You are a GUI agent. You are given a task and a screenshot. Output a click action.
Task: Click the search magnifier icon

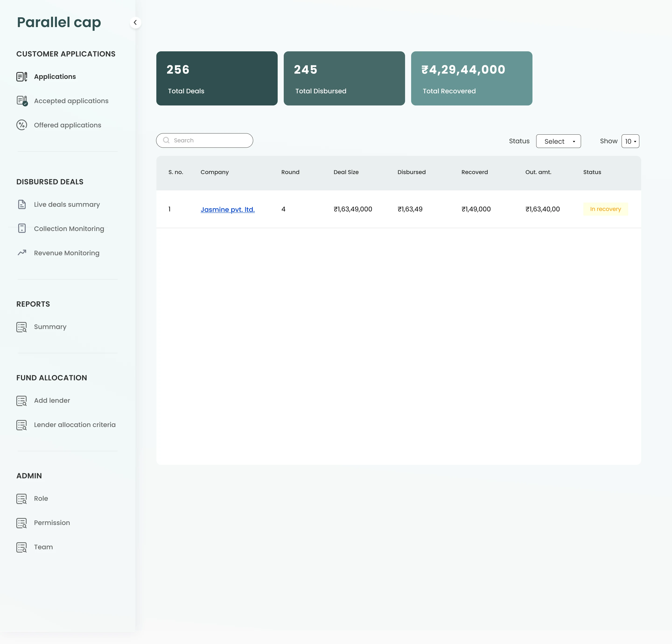pyautogui.click(x=166, y=140)
